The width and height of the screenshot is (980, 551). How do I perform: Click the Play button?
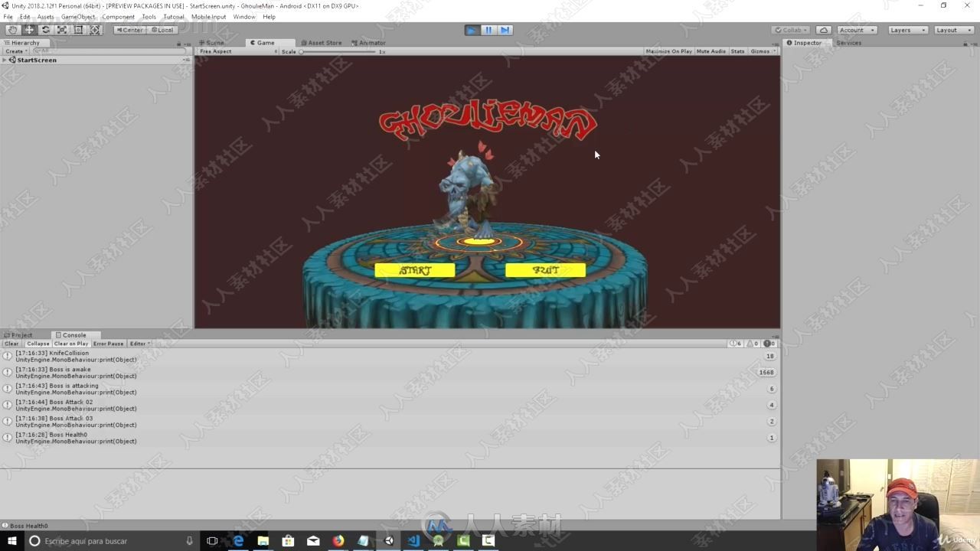pos(472,30)
